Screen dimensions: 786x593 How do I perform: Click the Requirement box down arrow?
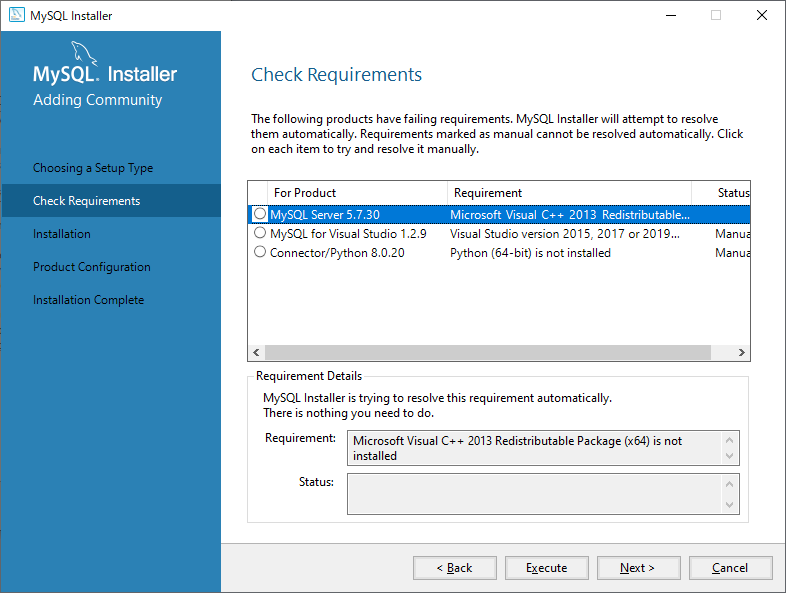click(729, 456)
